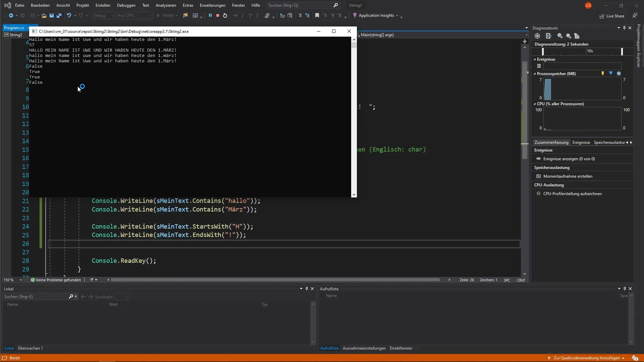Viewport: 644px width, 362px height.
Task: Open the Debug configuration dropdown
Action: [x=103, y=15]
